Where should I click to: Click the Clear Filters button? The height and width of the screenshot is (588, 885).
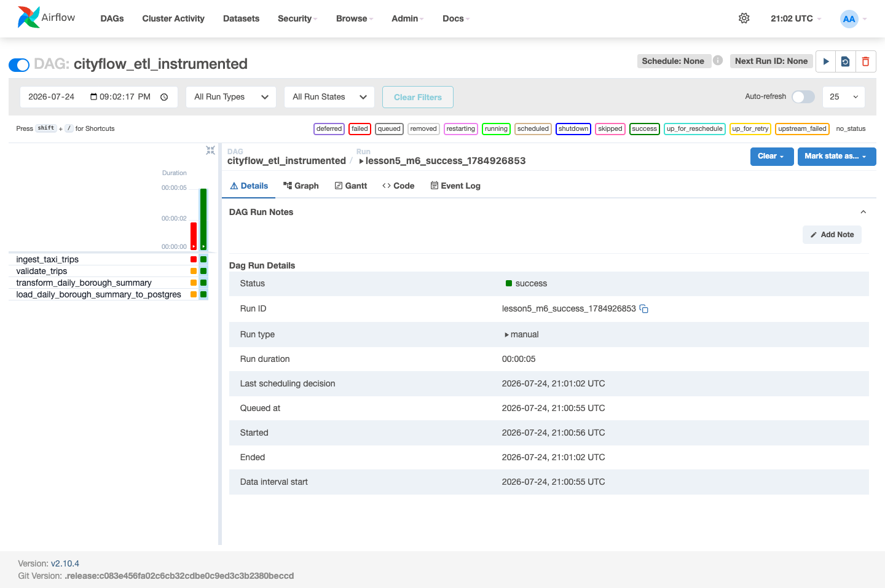[x=418, y=97]
